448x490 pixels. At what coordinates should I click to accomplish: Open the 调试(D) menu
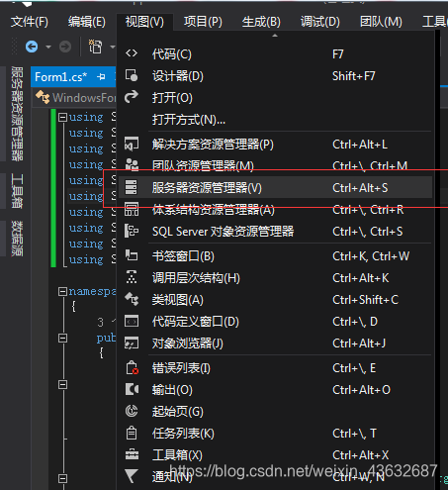319,22
